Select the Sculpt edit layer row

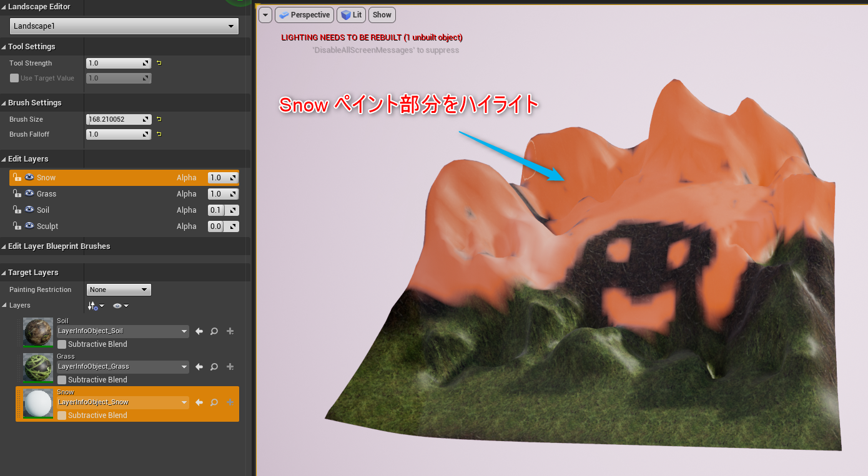[124, 226]
